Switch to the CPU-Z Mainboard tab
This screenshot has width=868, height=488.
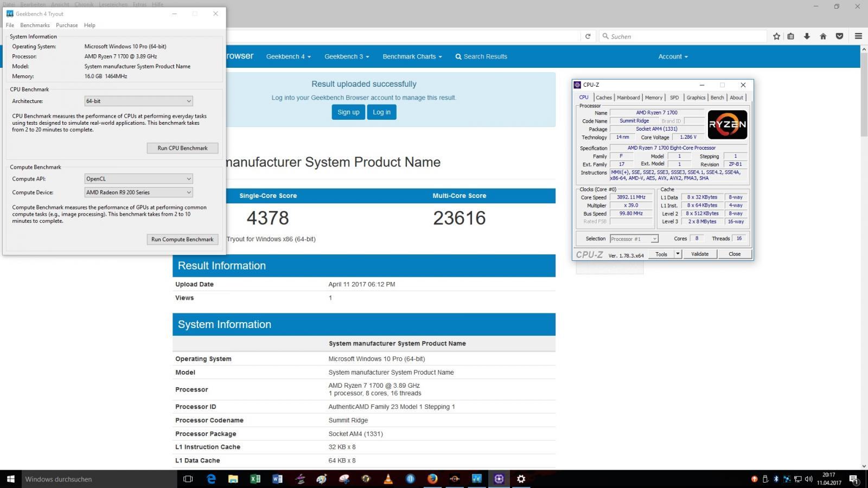click(x=628, y=98)
